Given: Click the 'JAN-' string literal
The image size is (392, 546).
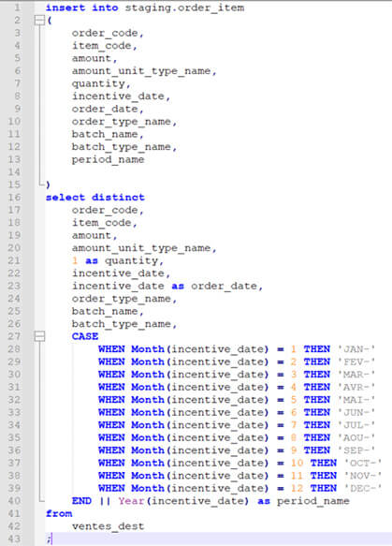Looking at the screenshot, I should point(356,349).
